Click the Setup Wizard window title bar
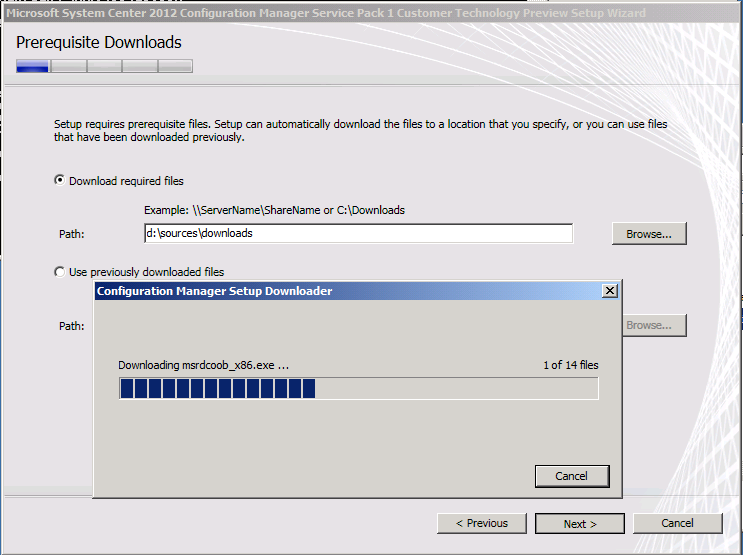The width and height of the screenshot is (743, 555). (372, 13)
